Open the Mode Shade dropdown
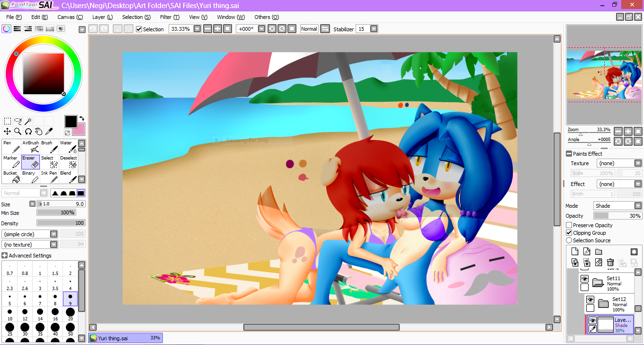Image resolution: width=644 pixels, height=345 pixels. click(x=638, y=206)
